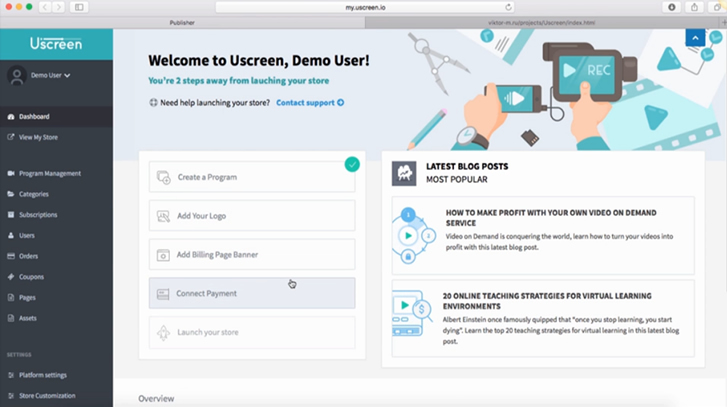Open Coupons menu item
727x407 pixels.
click(56, 277)
